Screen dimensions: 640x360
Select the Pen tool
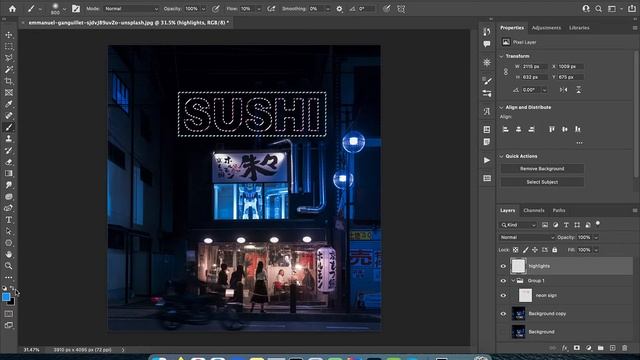[9, 208]
